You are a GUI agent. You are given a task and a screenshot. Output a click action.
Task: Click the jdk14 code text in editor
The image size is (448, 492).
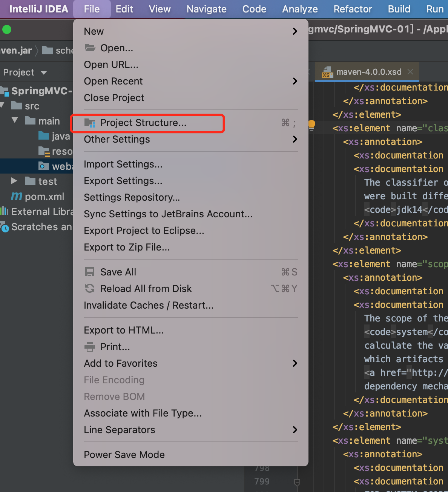409,209
